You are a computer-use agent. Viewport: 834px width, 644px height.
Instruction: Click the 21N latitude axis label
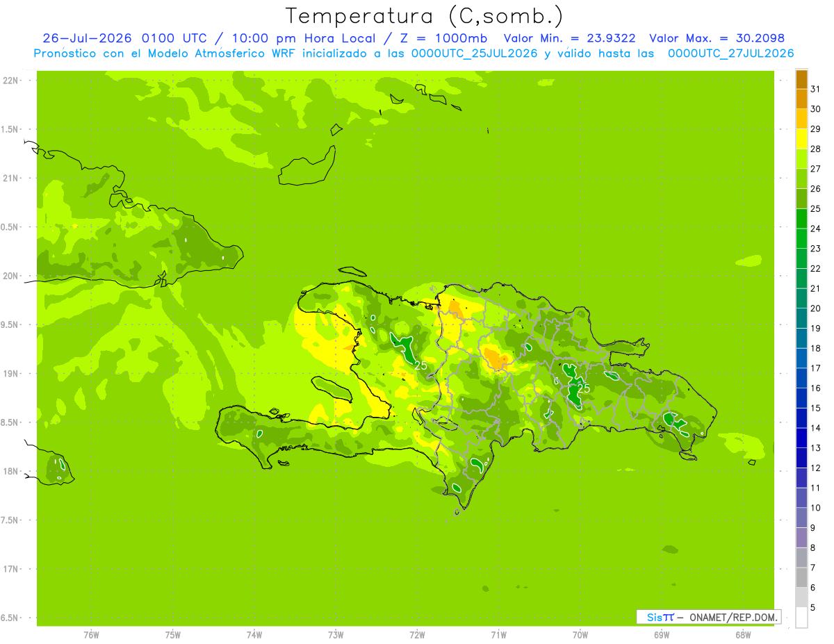pyautogui.click(x=10, y=178)
